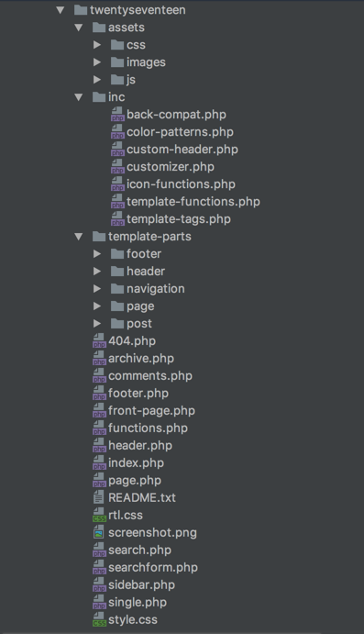Viewport: 364px width, 634px height.
Task: Collapse the assets folder arrow
Action: tap(79, 28)
